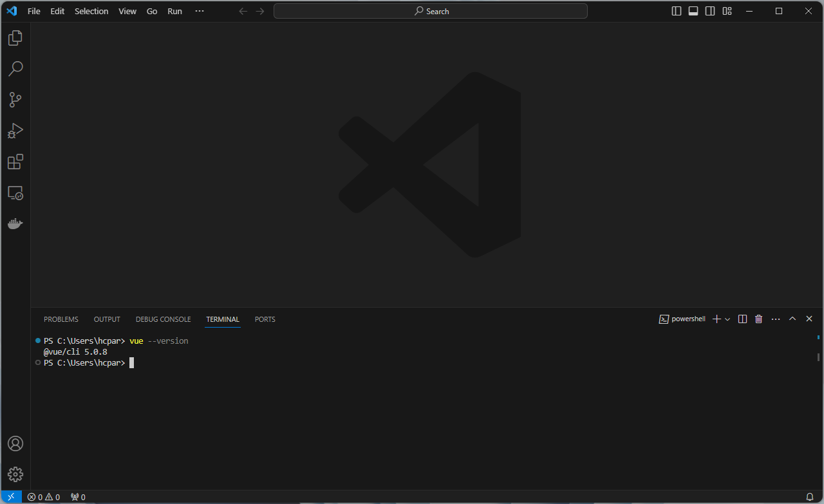Kill terminal with trash icon
The image size is (824, 504).
pos(758,319)
